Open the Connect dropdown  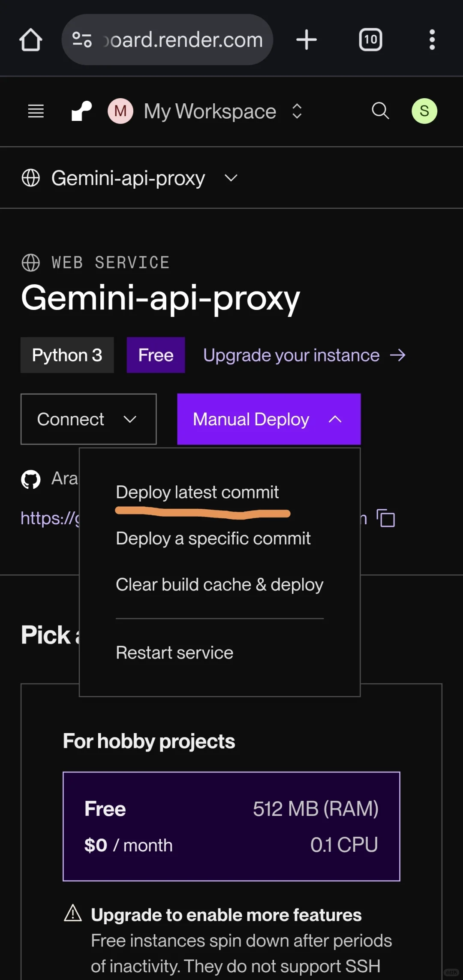[x=89, y=419]
